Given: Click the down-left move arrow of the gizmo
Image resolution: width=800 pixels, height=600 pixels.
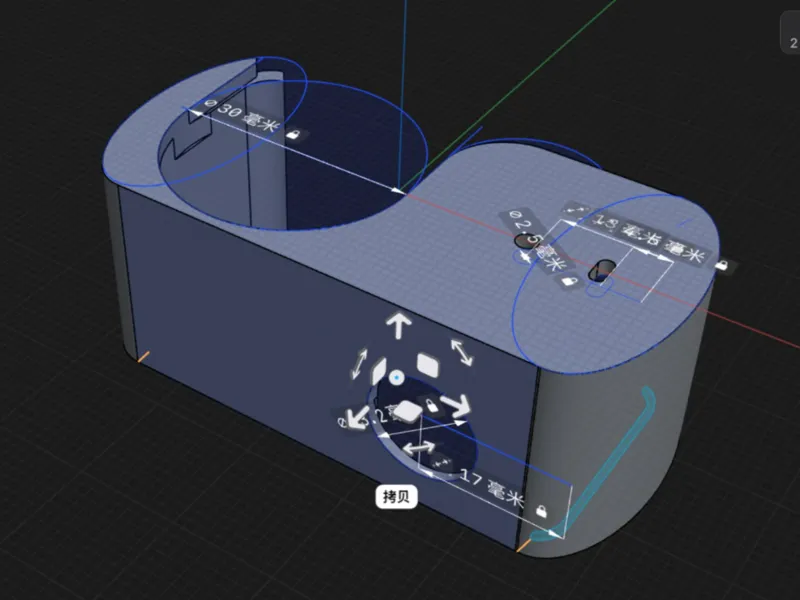Looking at the screenshot, I should click(x=357, y=417).
